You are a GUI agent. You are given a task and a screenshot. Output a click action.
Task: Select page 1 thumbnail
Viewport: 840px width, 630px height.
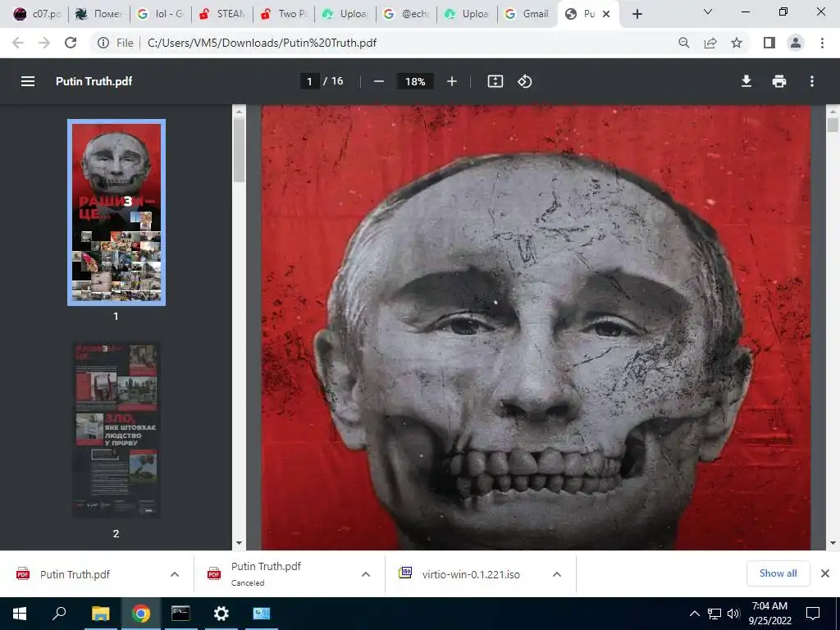(116, 212)
